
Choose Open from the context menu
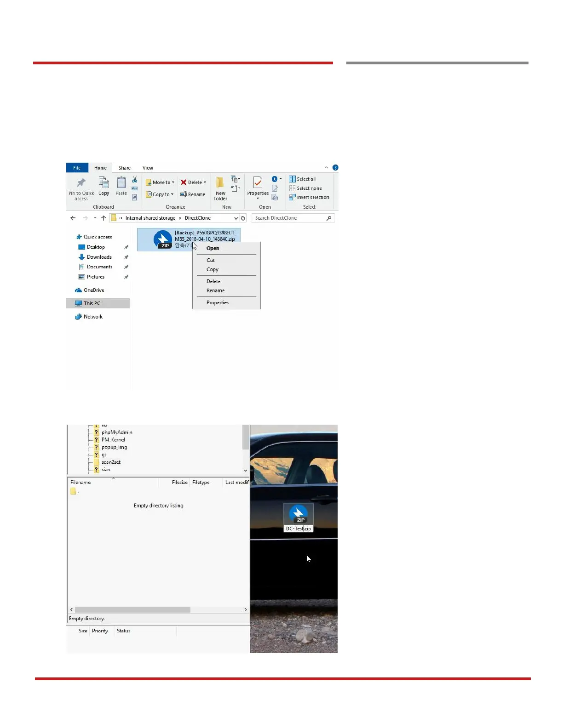213,248
